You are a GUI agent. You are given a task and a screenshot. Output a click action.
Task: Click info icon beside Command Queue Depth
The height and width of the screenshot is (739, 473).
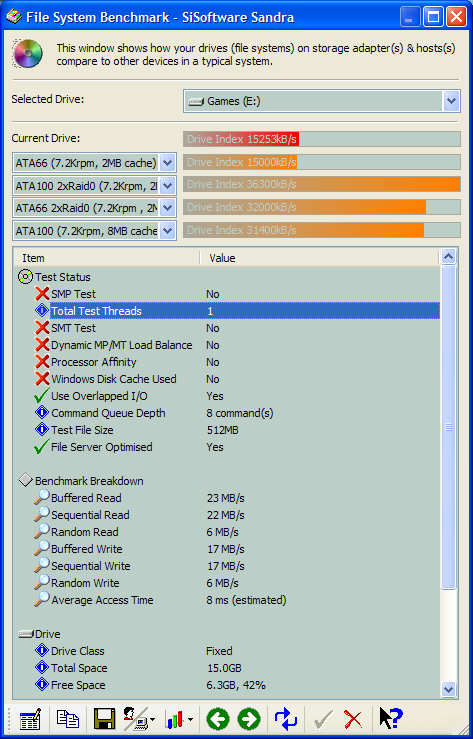pos(42,413)
